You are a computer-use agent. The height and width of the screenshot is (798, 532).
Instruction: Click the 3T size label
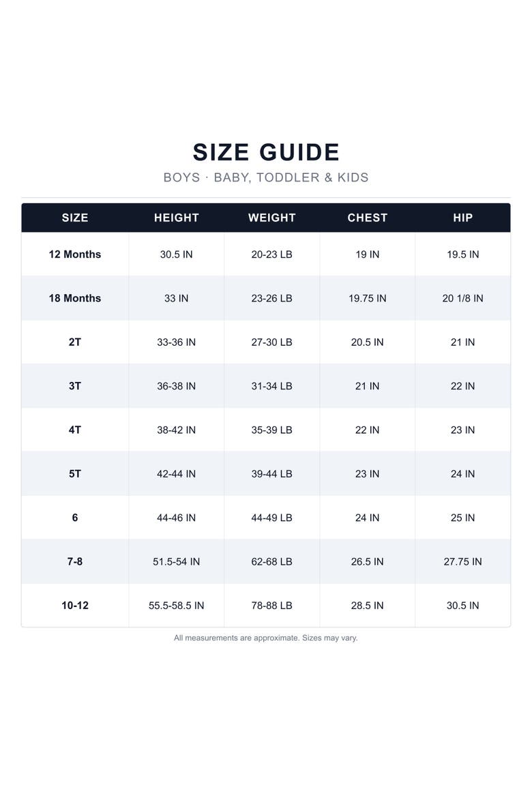point(75,386)
